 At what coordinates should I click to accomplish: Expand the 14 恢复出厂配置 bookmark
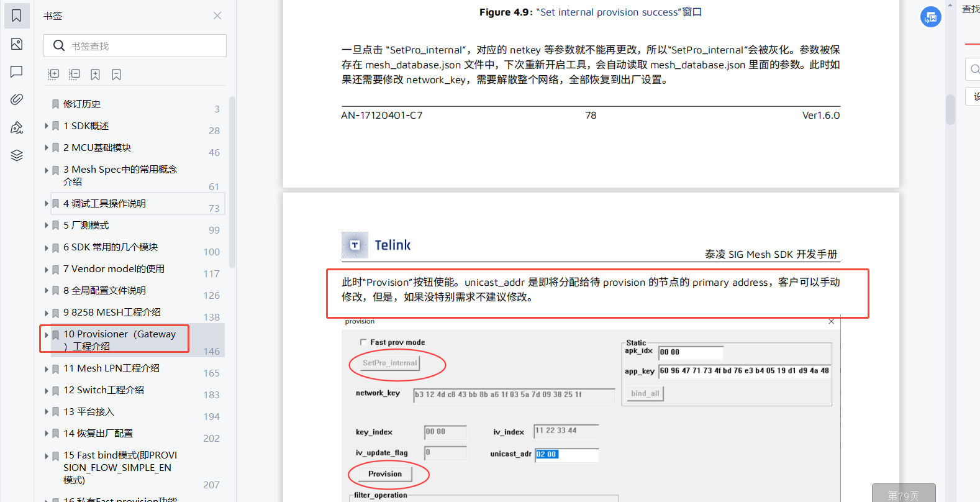47,434
